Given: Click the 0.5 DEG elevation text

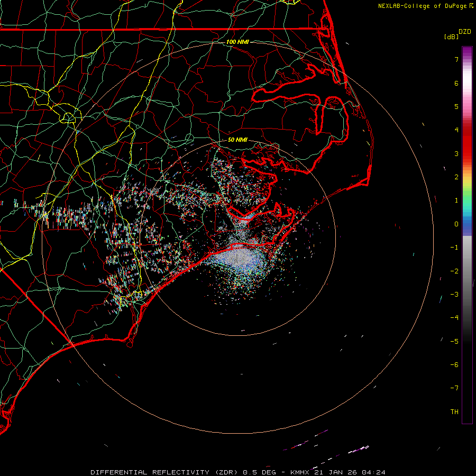Looking at the screenshot, I should click(x=258, y=472).
